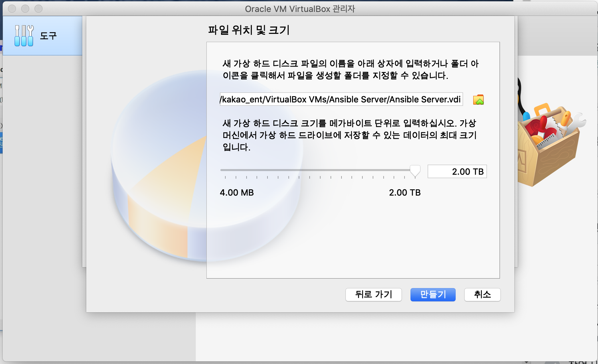Viewport: 598px width, 364px height.
Task: Click the 뒤로 가기 back button
Action: pyautogui.click(x=374, y=294)
